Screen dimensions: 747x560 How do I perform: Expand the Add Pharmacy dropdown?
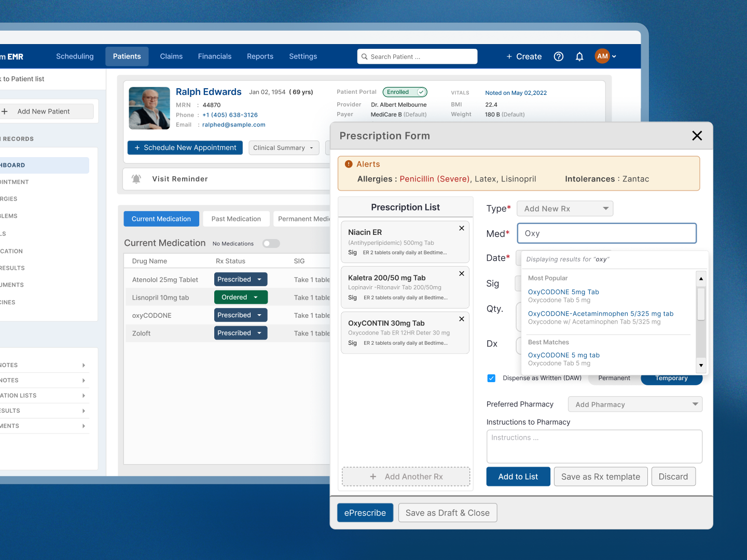634,404
